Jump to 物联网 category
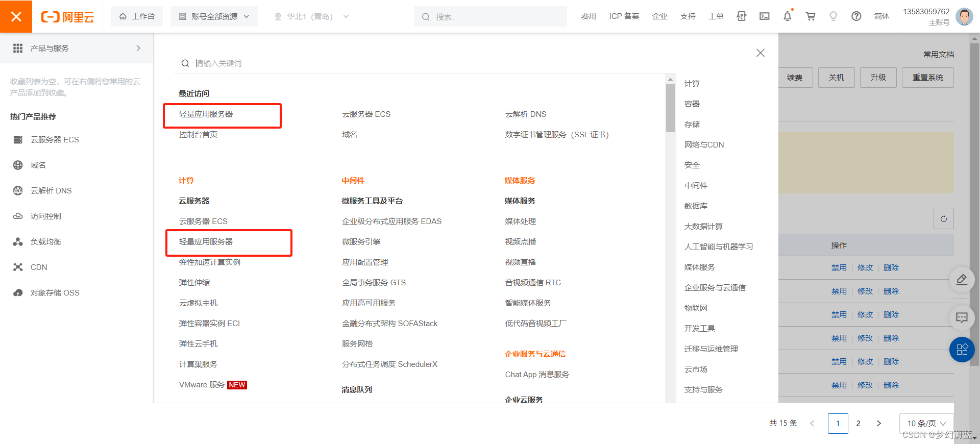Image resolution: width=980 pixels, height=444 pixels. [696, 308]
